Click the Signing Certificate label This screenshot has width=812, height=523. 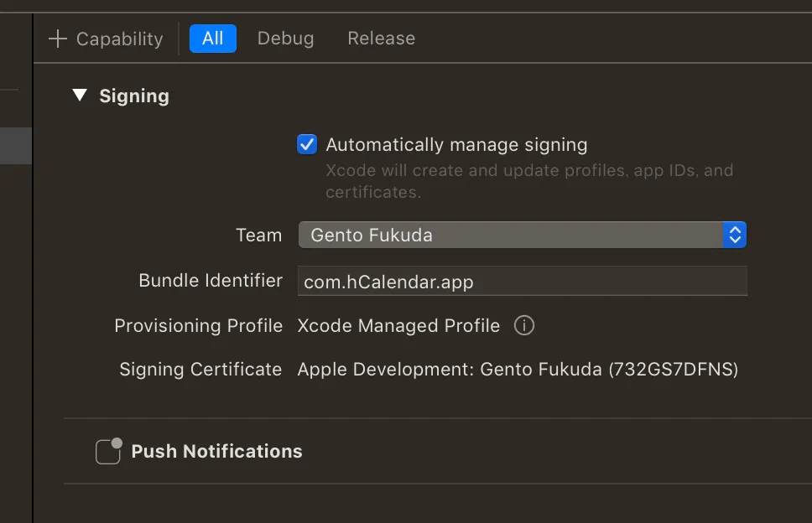click(x=200, y=370)
